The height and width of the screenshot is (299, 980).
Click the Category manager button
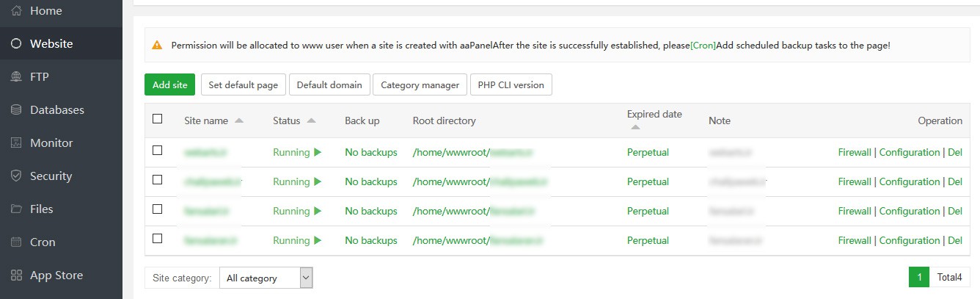[420, 85]
